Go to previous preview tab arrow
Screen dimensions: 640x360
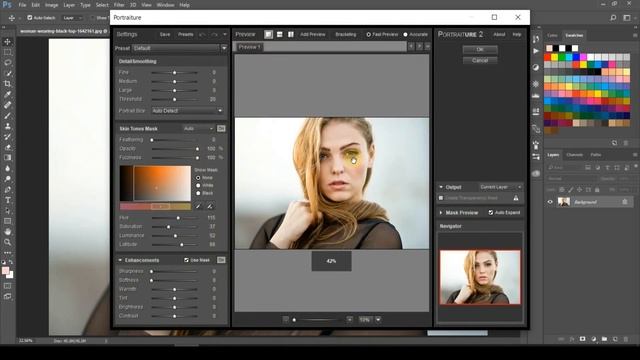click(411, 47)
